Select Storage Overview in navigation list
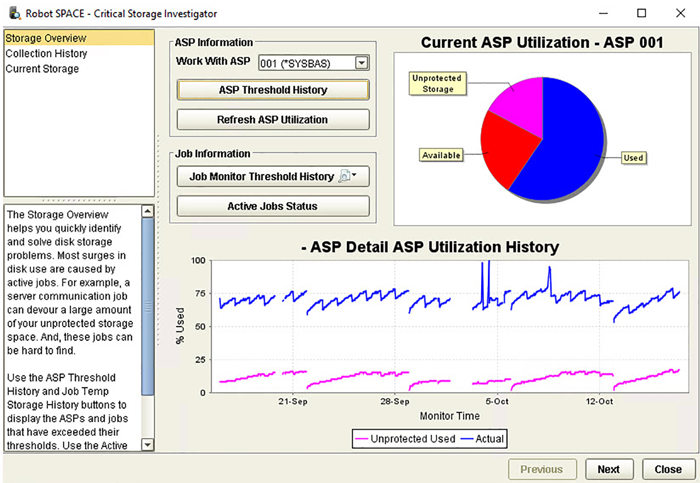 click(79, 38)
